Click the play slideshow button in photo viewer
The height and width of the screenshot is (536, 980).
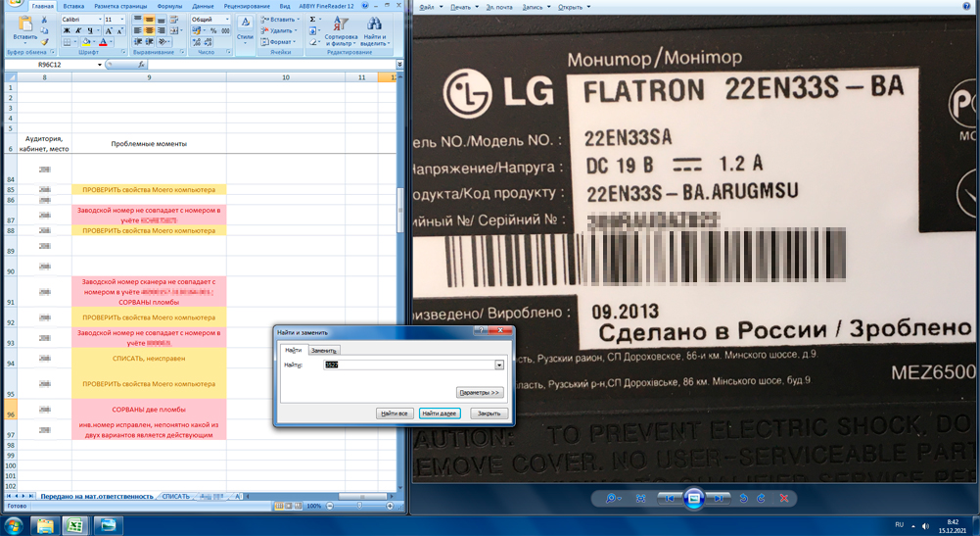point(694,499)
